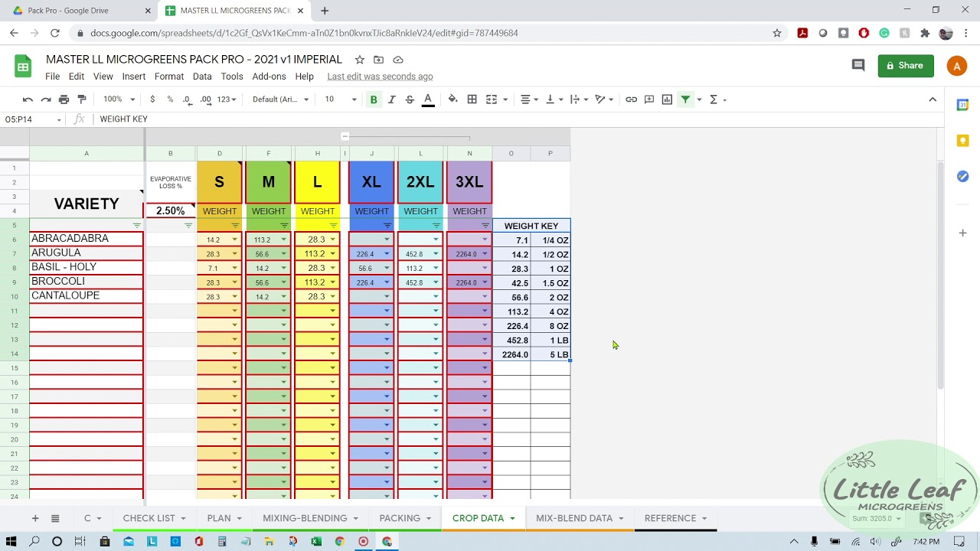Toggle bold formatting
The height and width of the screenshot is (551, 980).
[x=374, y=99]
